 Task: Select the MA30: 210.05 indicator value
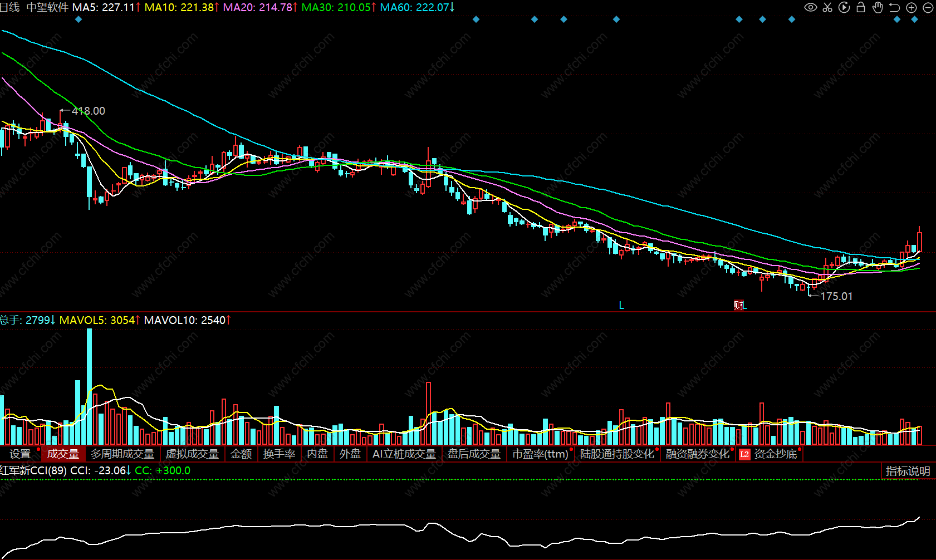pyautogui.click(x=339, y=7)
